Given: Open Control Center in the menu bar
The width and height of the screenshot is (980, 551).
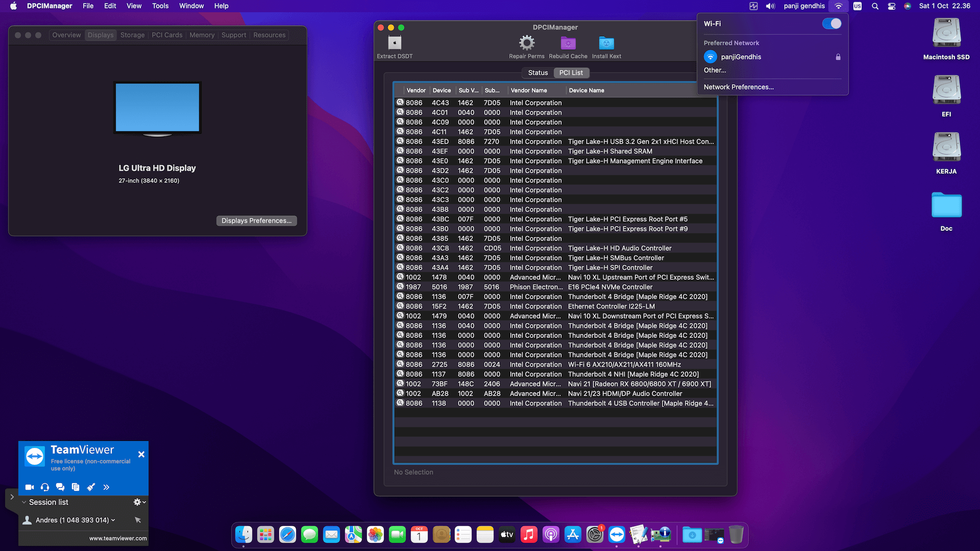Looking at the screenshot, I should click(891, 6).
